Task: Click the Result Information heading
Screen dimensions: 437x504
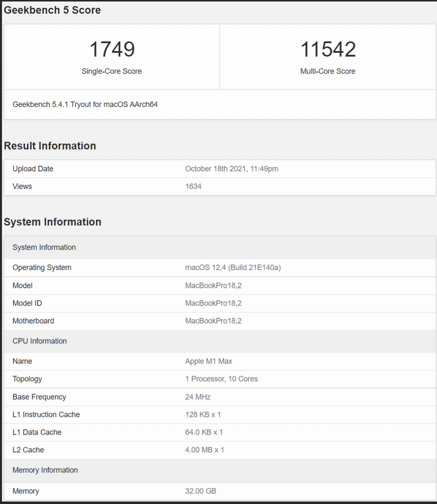Action: (x=50, y=146)
